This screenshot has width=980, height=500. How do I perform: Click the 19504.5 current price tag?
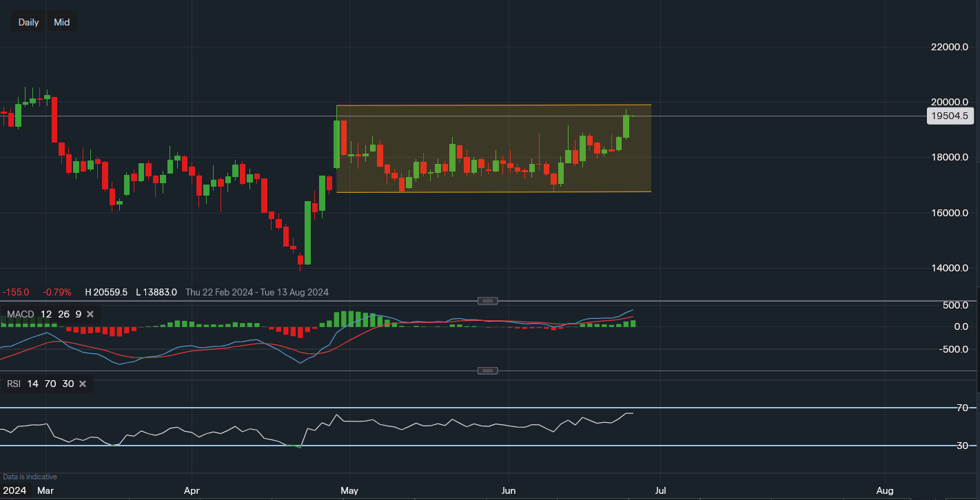point(949,116)
